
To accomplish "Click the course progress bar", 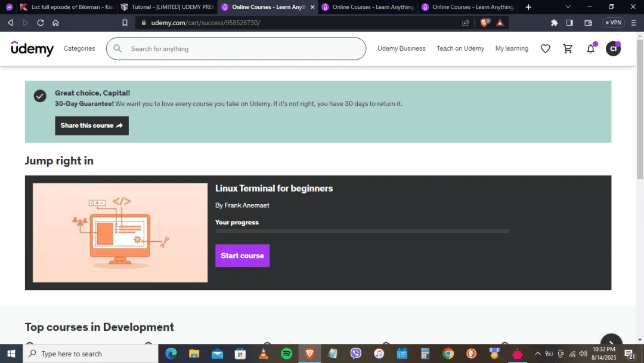I will pos(363,232).
